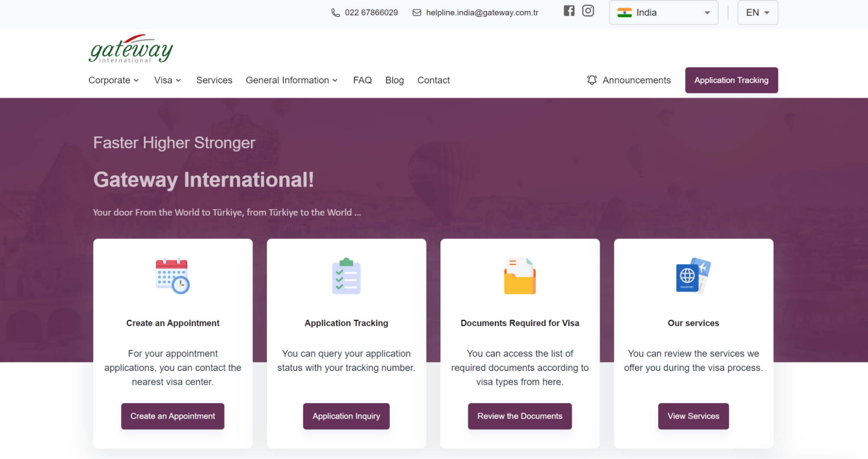
Task: Expand the Corporate menu
Action: click(113, 80)
